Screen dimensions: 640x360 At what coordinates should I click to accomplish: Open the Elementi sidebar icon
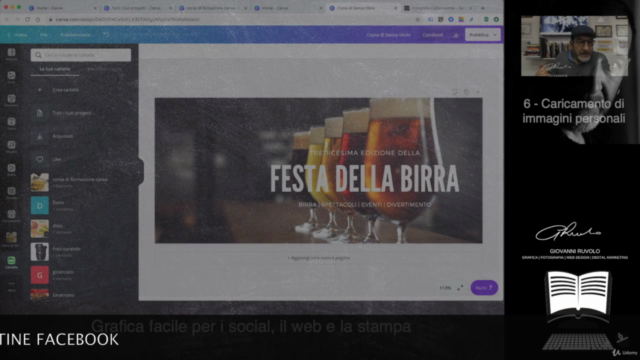[11, 100]
